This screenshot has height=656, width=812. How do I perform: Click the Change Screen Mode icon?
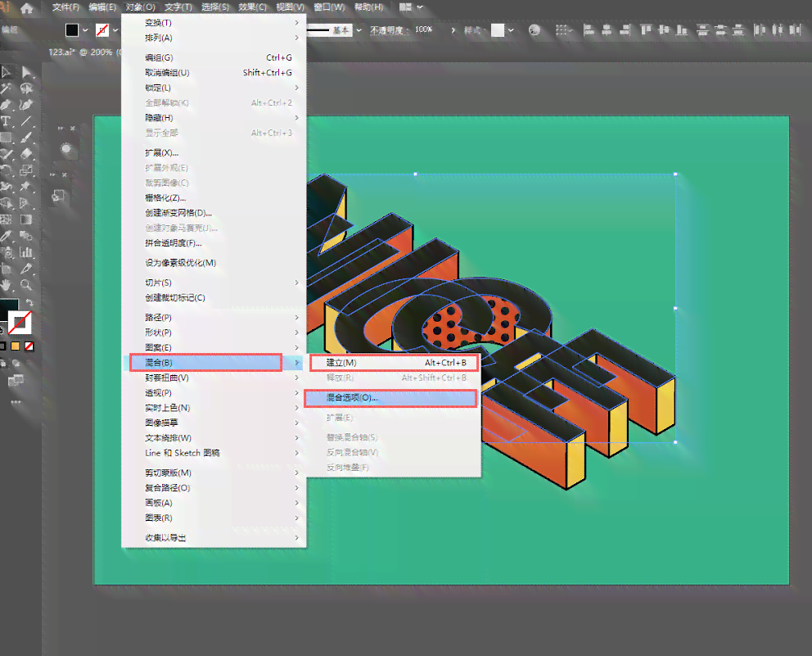tap(16, 381)
